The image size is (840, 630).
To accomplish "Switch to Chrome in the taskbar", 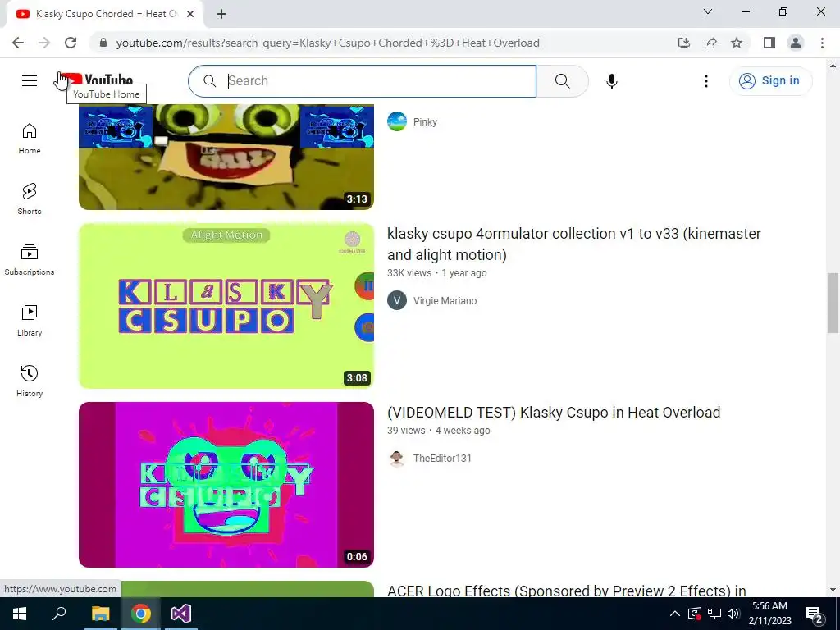I will (x=141, y=614).
